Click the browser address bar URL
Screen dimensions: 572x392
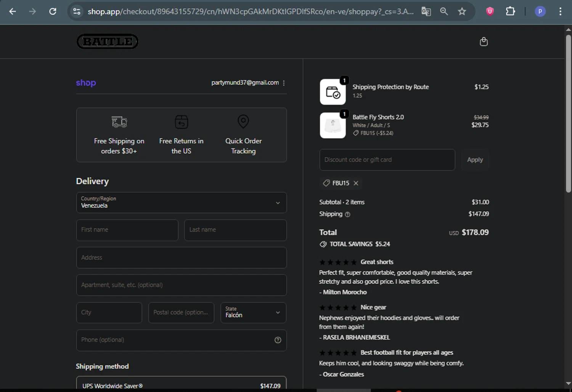click(x=251, y=11)
